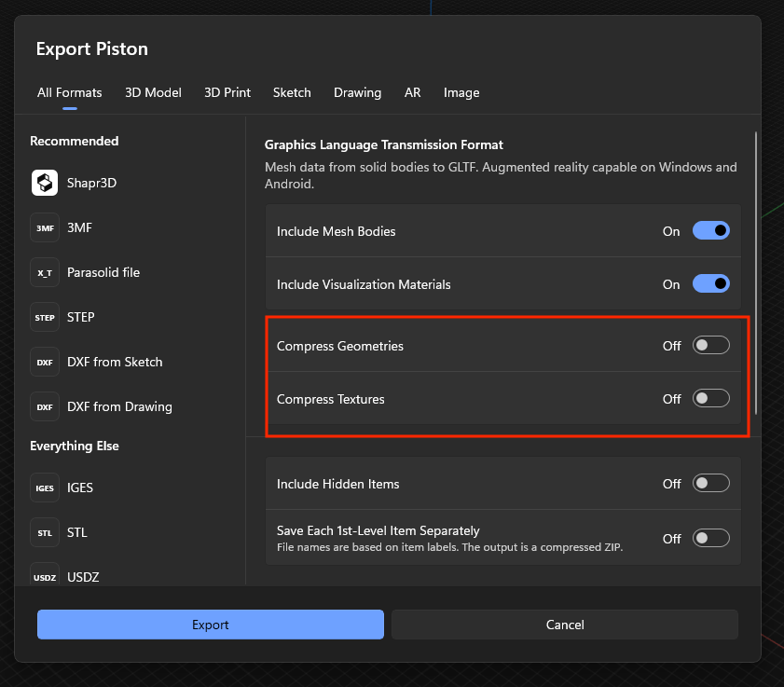Viewport: 784px width, 687px height.
Task: Enable the Include Hidden Items switch
Action: coord(710,483)
